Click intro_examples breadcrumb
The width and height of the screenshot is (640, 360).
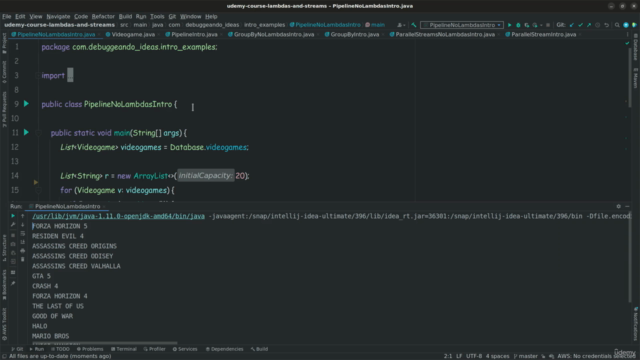(x=264, y=25)
